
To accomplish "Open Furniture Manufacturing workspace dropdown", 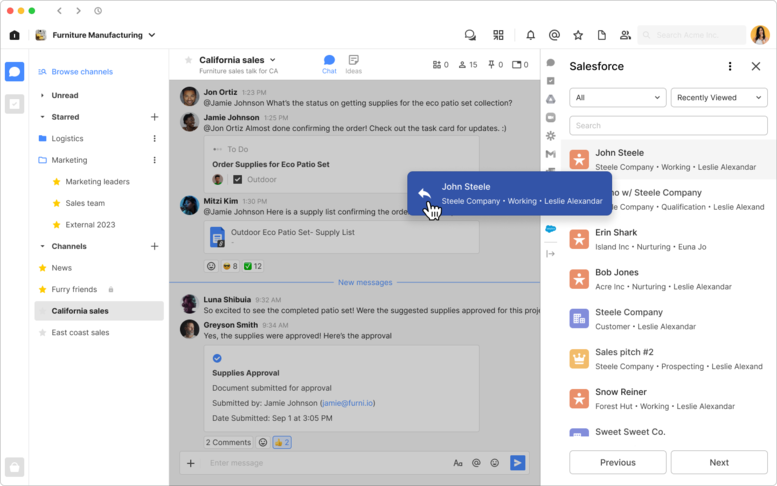I will point(152,35).
